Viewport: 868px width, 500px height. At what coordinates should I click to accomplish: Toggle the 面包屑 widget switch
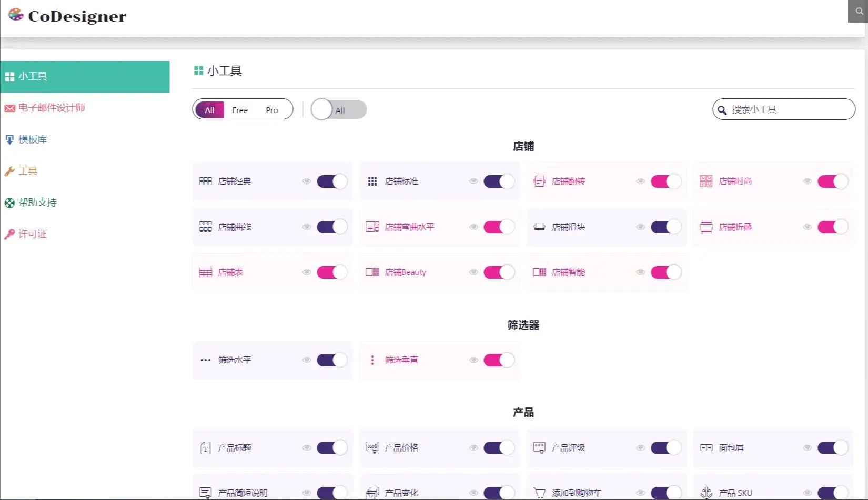[833, 448]
